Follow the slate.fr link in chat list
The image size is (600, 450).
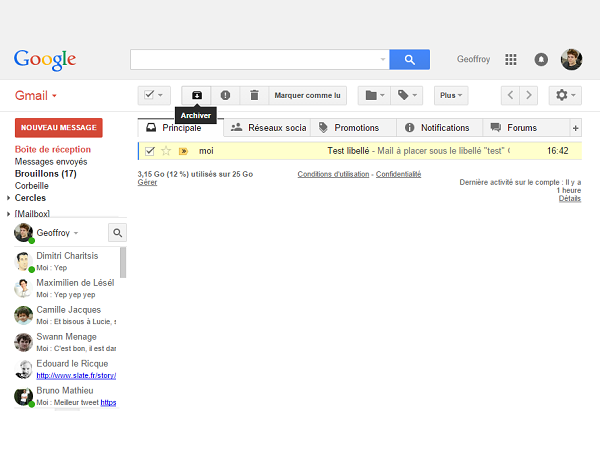tap(76, 376)
